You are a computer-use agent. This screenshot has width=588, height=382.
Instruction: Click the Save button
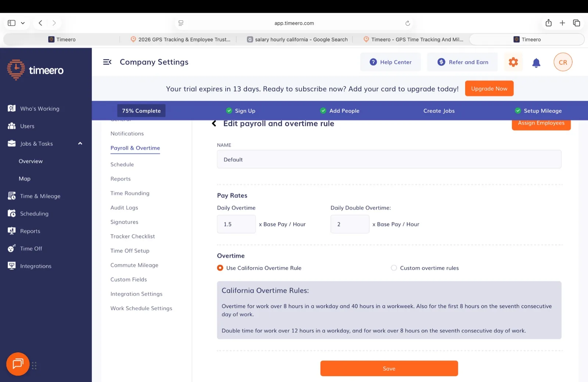coord(389,368)
